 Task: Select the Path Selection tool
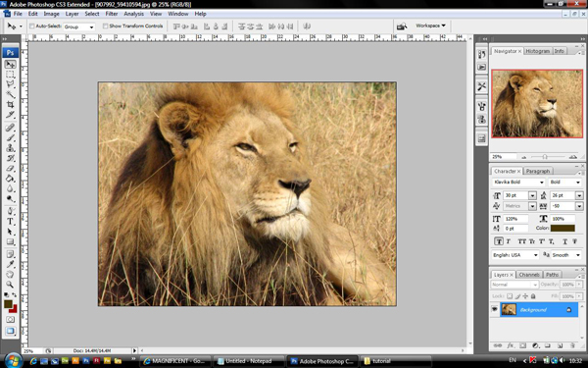point(10,232)
